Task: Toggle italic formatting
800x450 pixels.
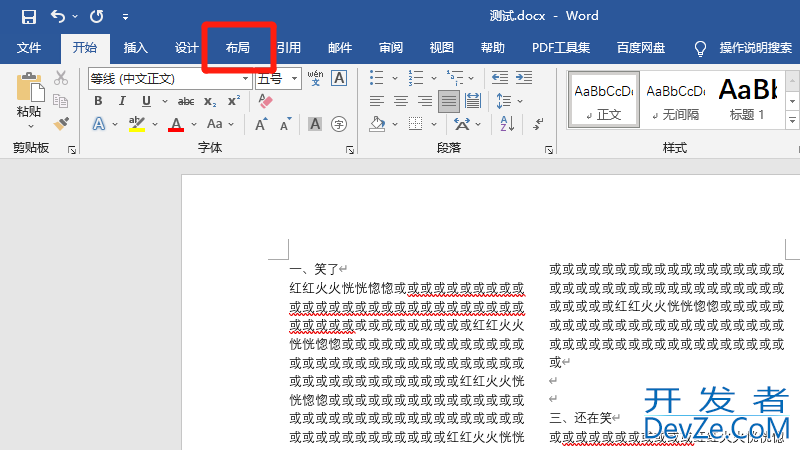Action: pos(122,101)
